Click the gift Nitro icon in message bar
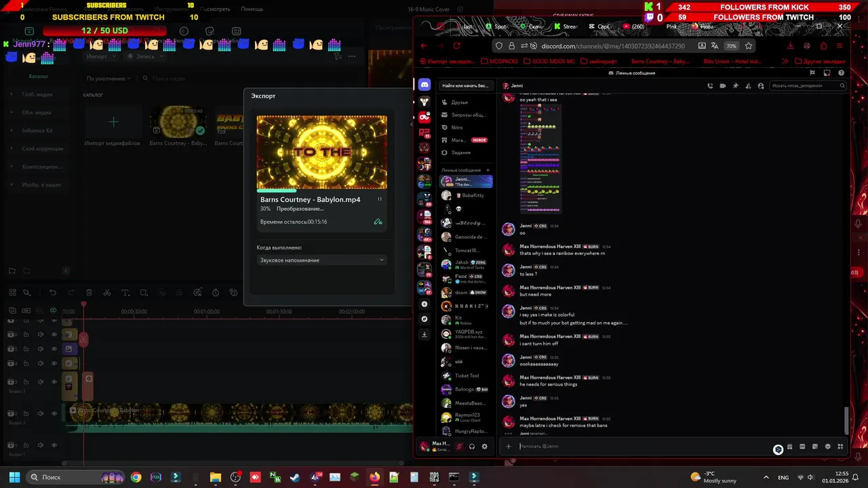 tap(790, 447)
